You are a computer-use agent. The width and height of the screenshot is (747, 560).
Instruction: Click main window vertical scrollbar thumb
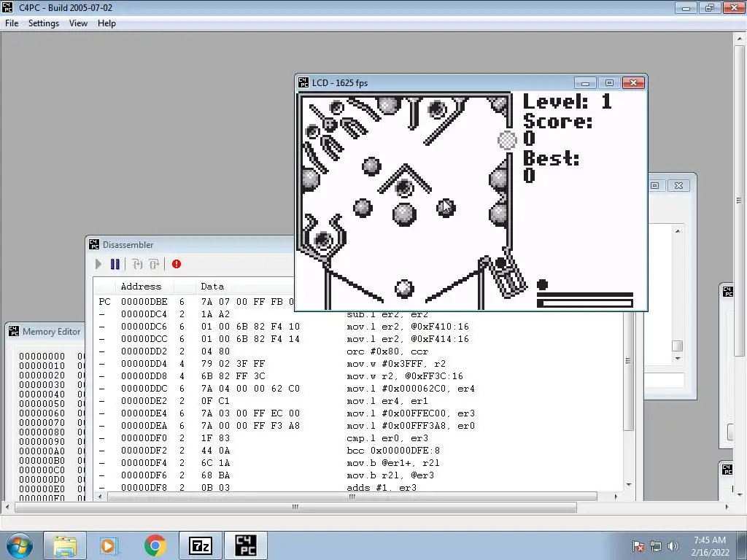[x=739, y=200]
